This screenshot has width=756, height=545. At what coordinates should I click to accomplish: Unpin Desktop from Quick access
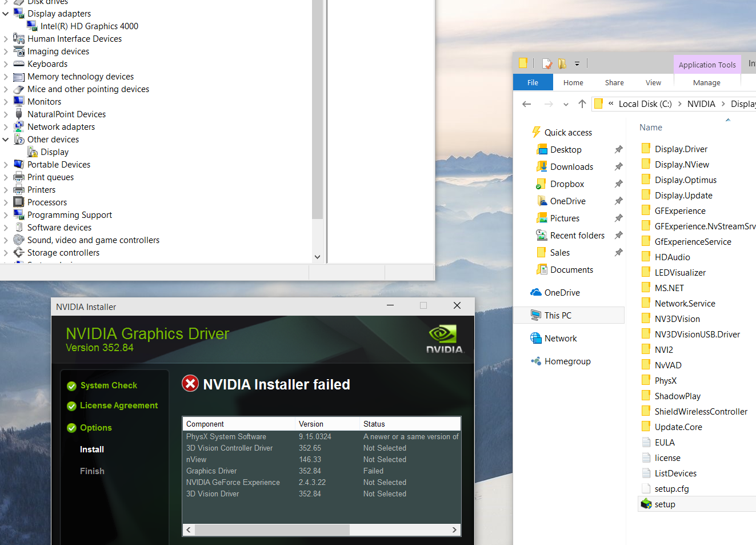click(618, 149)
